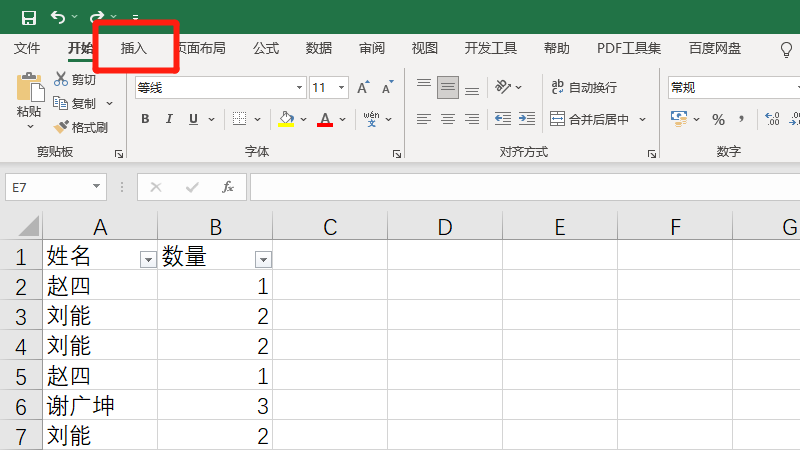Click the Save icon in quick access toolbar
This screenshot has height=450, width=800.
tap(29, 18)
